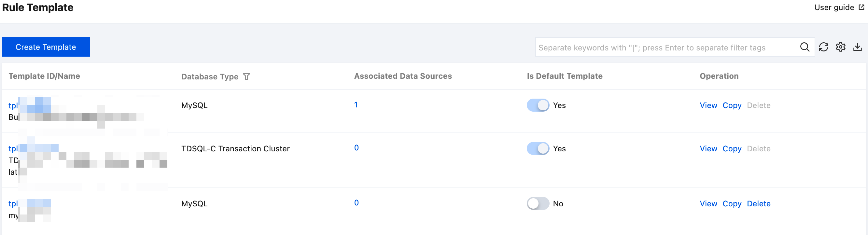View the first MySQL template
The image size is (868, 235).
pyautogui.click(x=708, y=105)
